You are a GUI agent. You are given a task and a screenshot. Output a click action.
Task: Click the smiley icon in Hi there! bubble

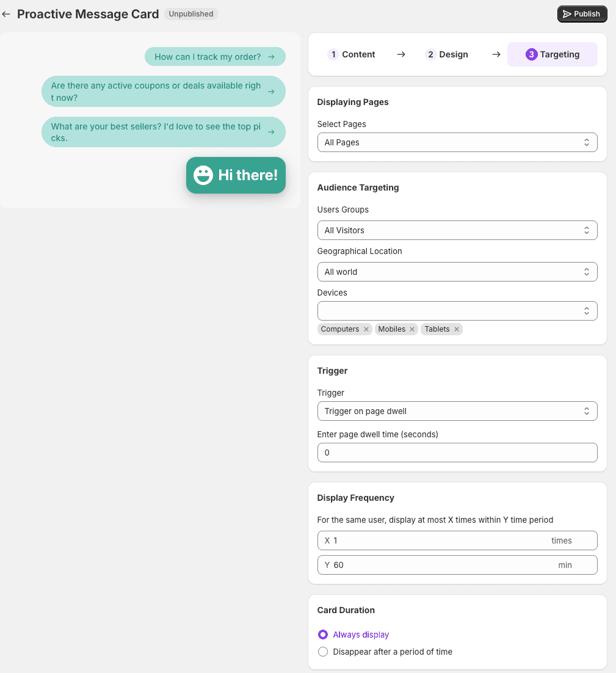(203, 175)
